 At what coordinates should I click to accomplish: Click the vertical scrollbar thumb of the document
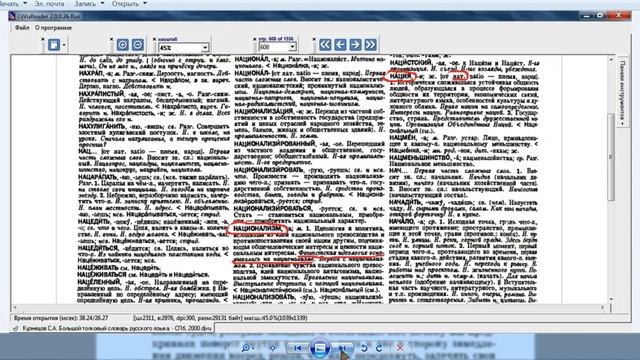611,157
